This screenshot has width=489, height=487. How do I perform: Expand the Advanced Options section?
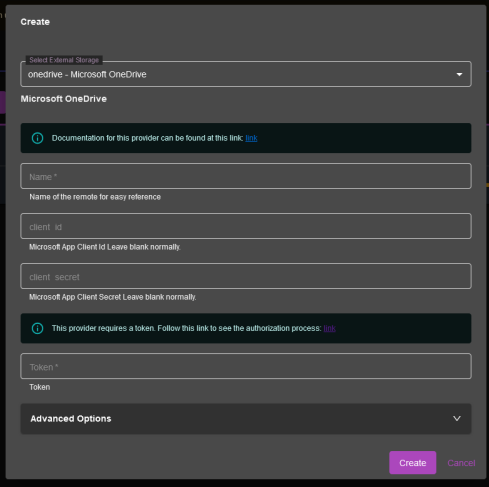pyautogui.click(x=246, y=419)
